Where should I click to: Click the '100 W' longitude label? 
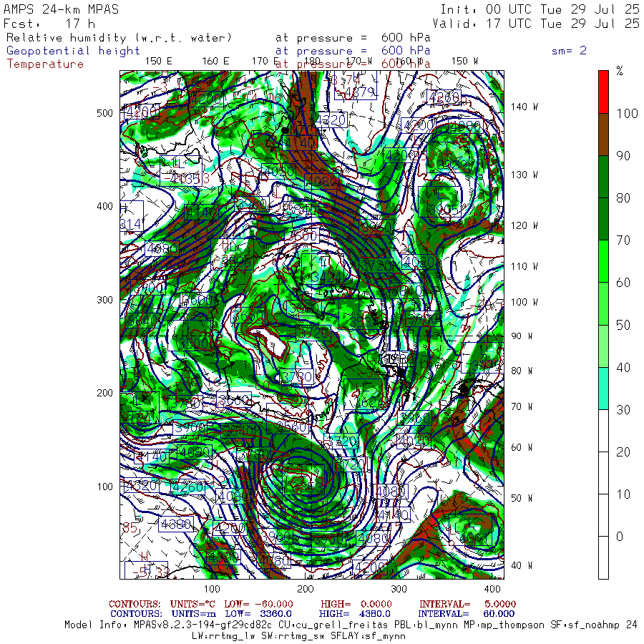pos(524,302)
